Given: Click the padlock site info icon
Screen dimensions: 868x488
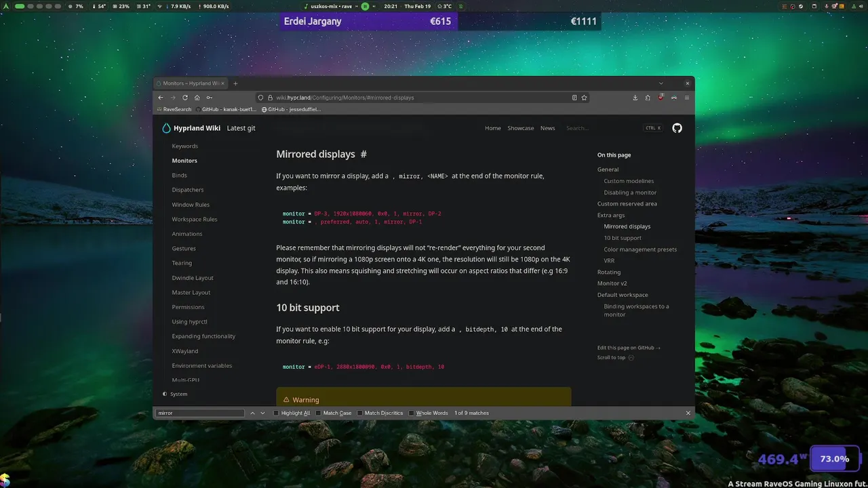Looking at the screenshot, I should [x=270, y=98].
